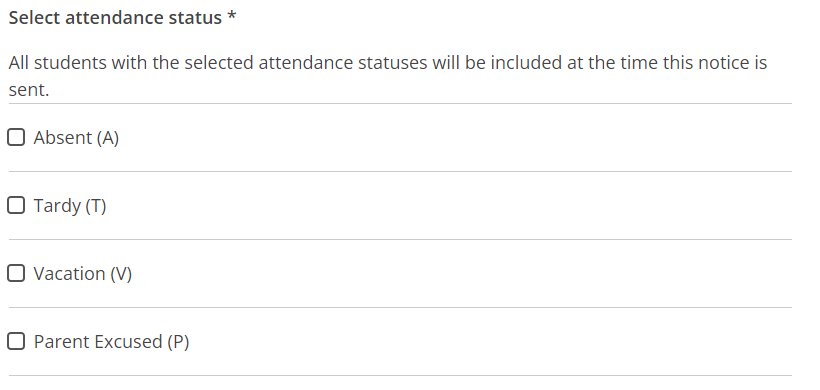Click the divider between Absent and Tardy
Screen dimensions: 820x390
point(400,171)
